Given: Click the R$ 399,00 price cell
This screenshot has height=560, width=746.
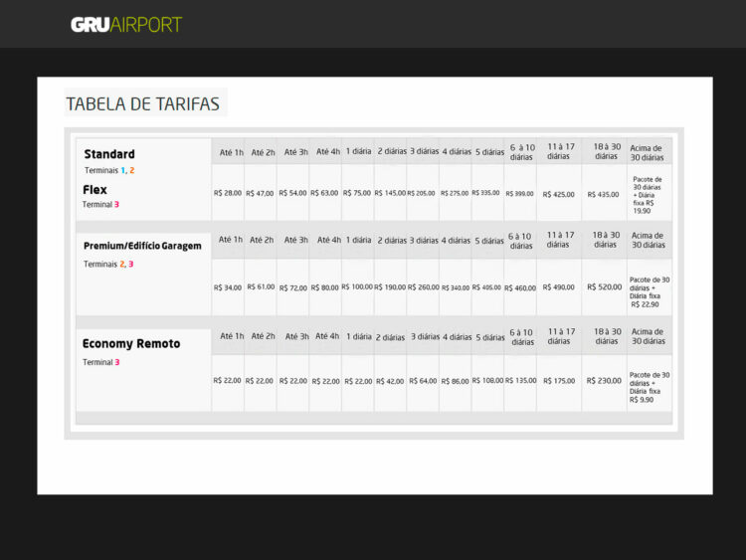Looking at the screenshot, I should point(519,194).
